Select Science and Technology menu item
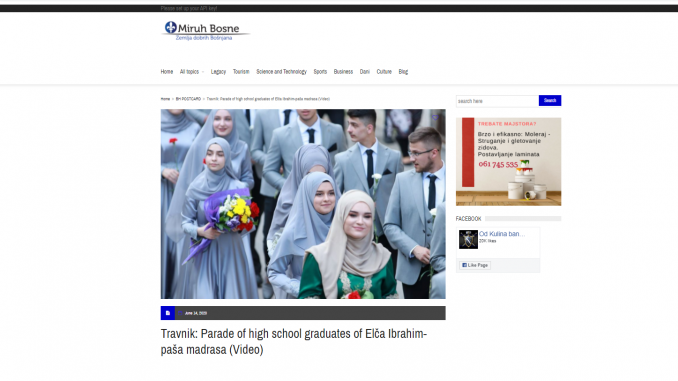Viewport: 678px width, 381px height. tap(281, 72)
